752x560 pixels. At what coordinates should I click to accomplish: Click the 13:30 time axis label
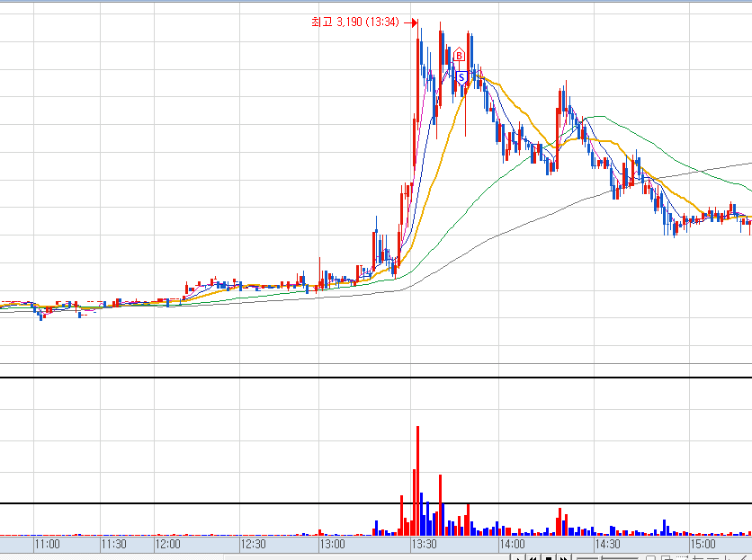coord(424,544)
